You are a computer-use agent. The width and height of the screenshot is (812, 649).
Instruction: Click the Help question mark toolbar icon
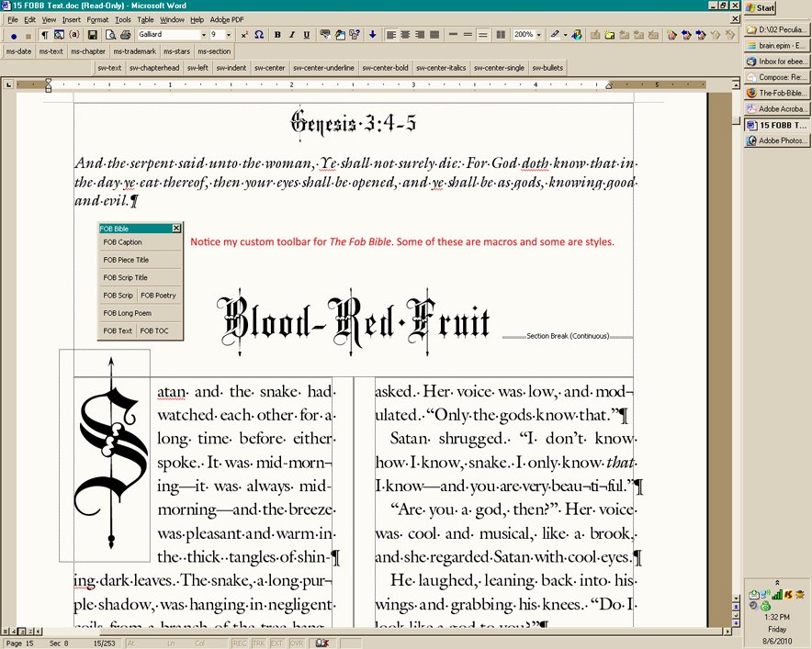pos(355,35)
